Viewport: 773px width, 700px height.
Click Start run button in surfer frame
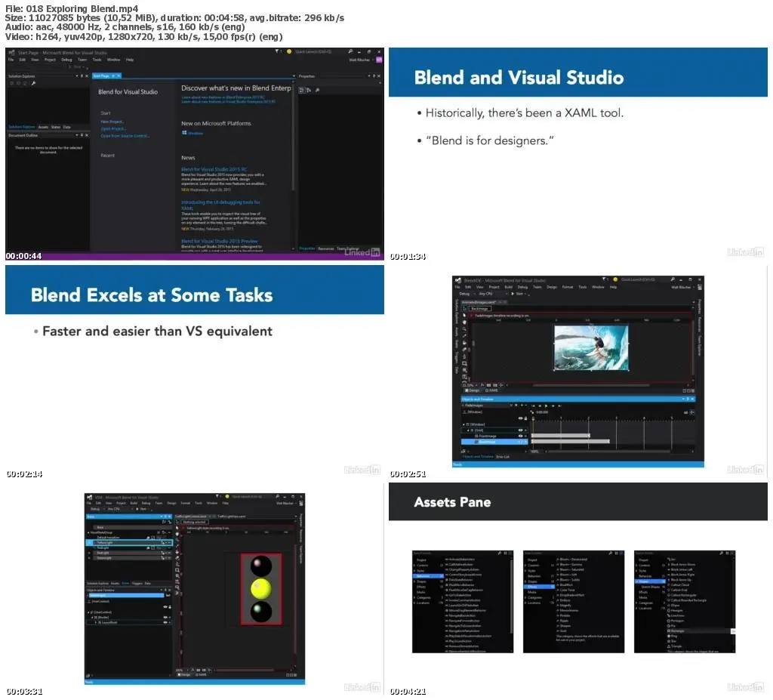point(518,294)
